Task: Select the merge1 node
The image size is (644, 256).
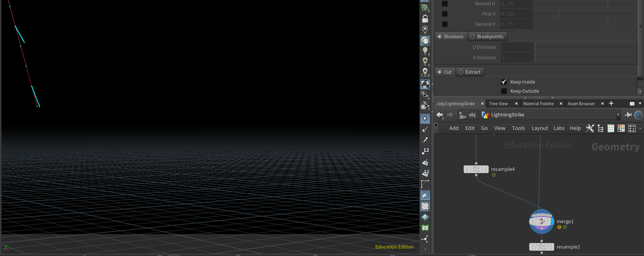Action: tap(541, 222)
